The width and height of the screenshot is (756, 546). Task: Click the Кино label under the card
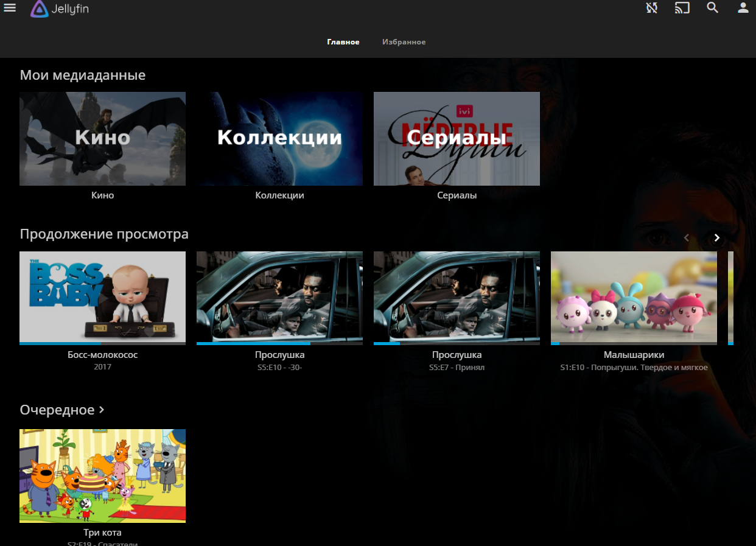(x=102, y=195)
